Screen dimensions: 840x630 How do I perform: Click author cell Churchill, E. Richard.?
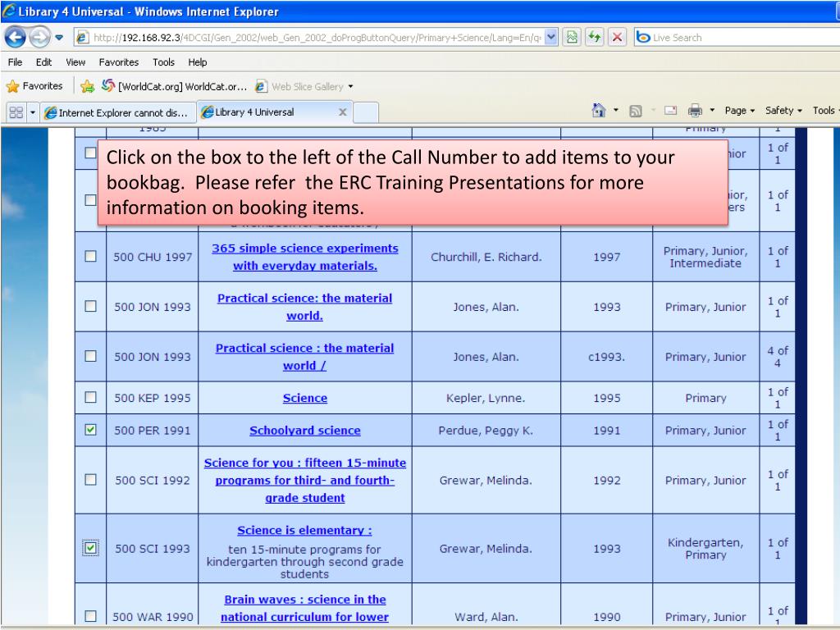click(486, 257)
